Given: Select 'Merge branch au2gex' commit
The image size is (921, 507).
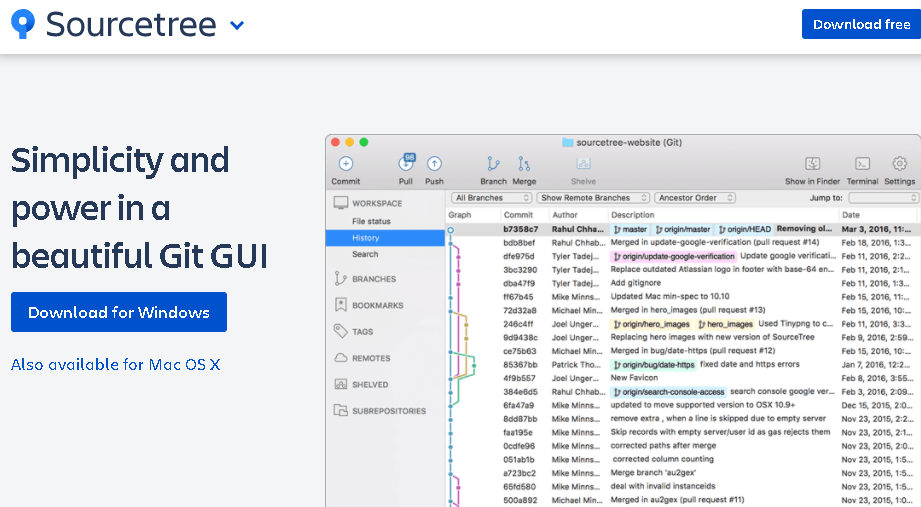Looking at the screenshot, I should pyautogui.click(x=653, y=473).
